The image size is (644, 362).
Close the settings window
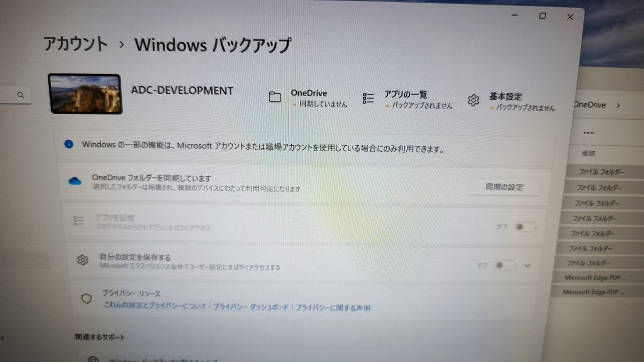click(x=570, y=17)
